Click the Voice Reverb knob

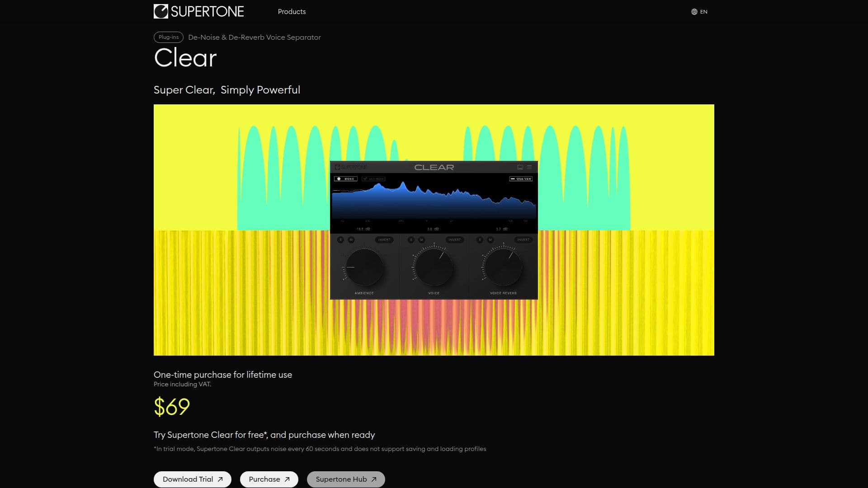click(x=504, y=267)
